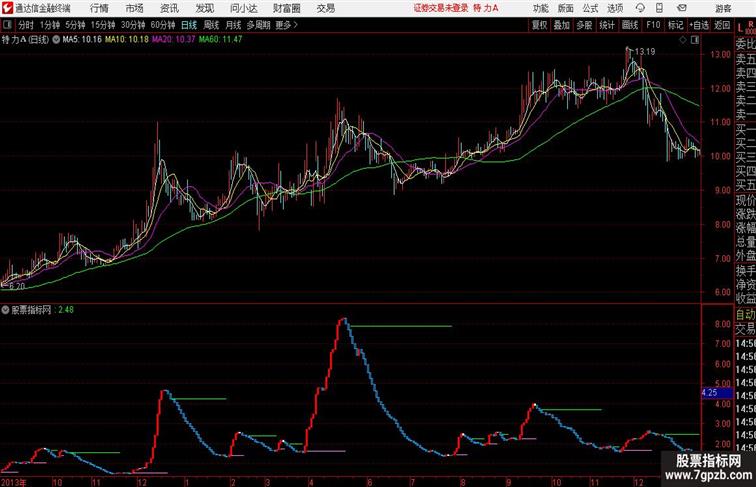Image resolution: width=756 pixels, height=487 pixels.
Task: Switch to 5分钟 period
Action: [75, 25]
